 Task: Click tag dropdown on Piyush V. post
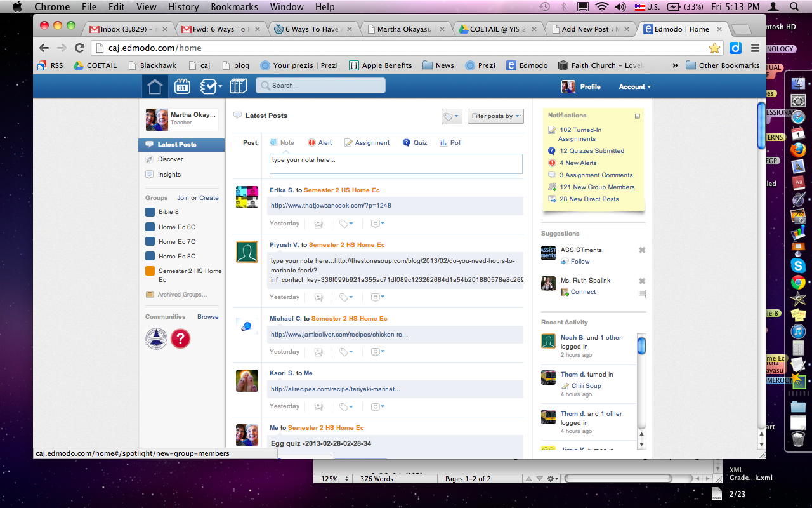pyautogui.click(x=346, y=297)
